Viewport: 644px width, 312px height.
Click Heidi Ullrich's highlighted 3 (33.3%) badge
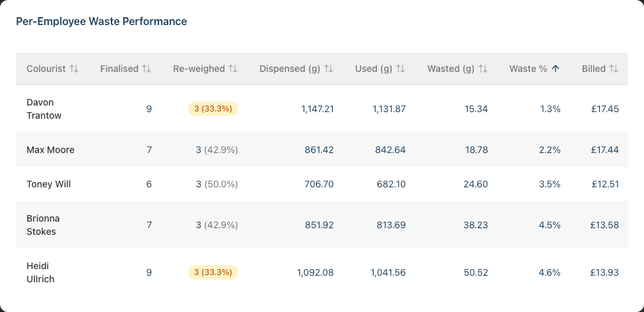click(x=213, y=272)
